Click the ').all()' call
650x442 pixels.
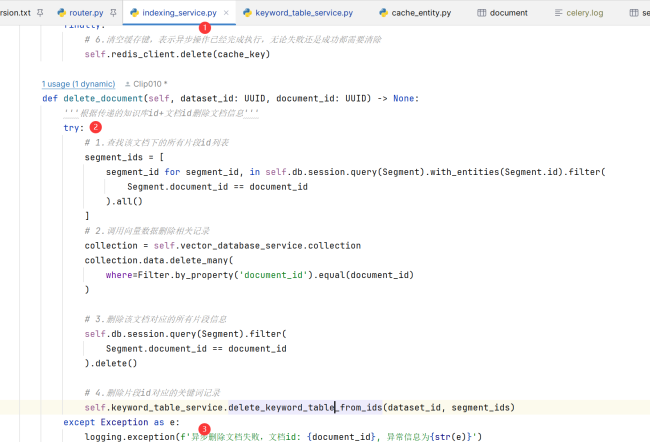pyautogui.click(x=124, y=202)
